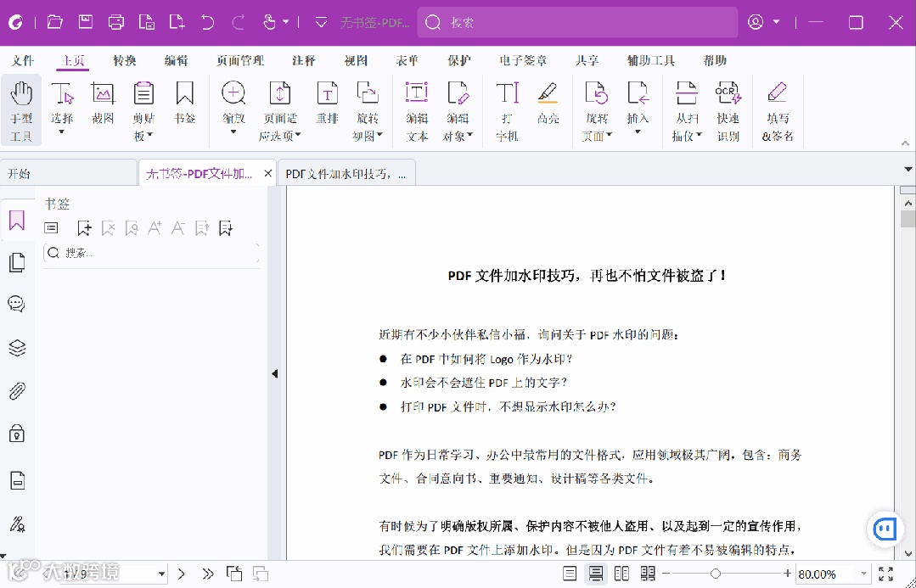Screen dimensions: 916x588
Task: Open Fill & Sign (填写&签名)
Action: pos(778,110)
